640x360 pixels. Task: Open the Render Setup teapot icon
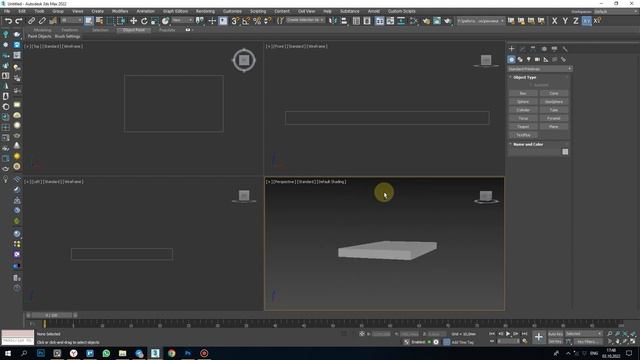(426, 21)
